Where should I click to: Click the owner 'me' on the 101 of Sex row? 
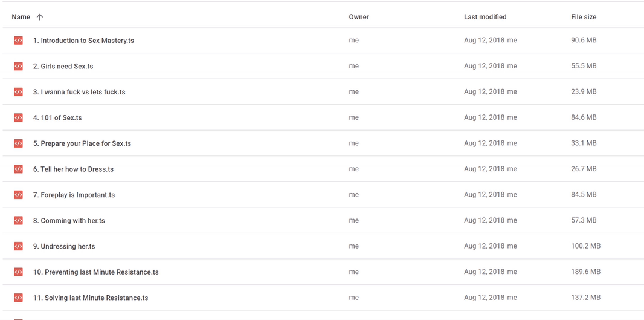pos(353,117)
